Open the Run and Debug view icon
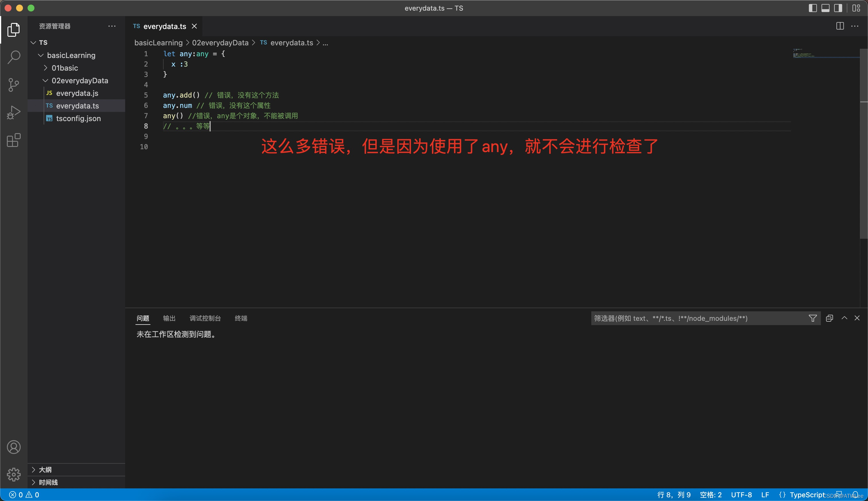This screenshot has height=501, width=868. click(13, 112)
